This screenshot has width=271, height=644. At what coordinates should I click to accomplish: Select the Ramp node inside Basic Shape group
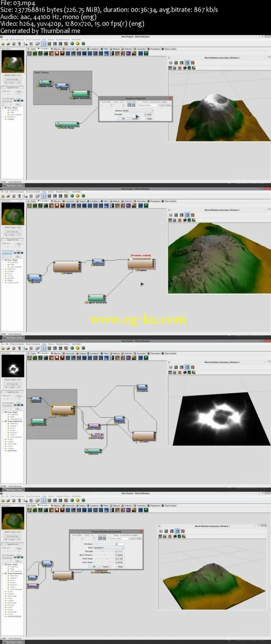tap(62, 85)
